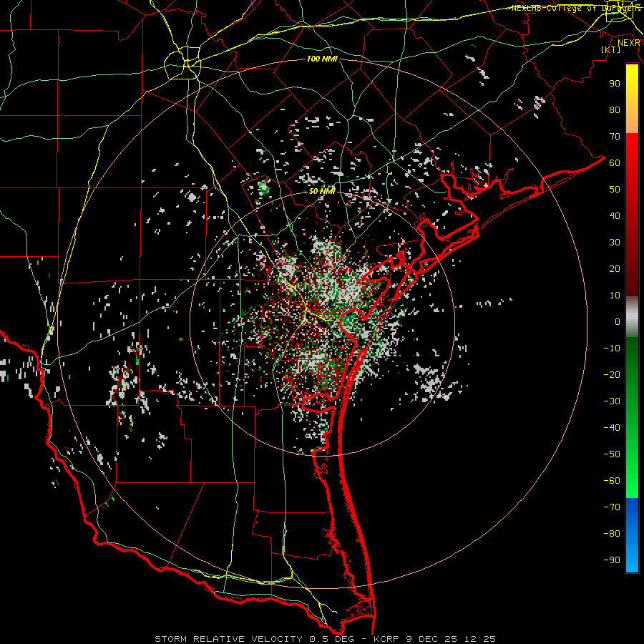
Task: Click the "0" value on velocity scale
Action: (x=618, y=321)
